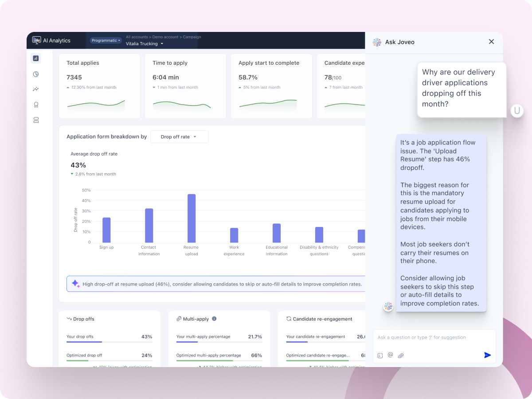The width and height of the screenshot is (532, 399).
Task: Click the robot bot sidebar icon
Action: [x=36, y=120]
